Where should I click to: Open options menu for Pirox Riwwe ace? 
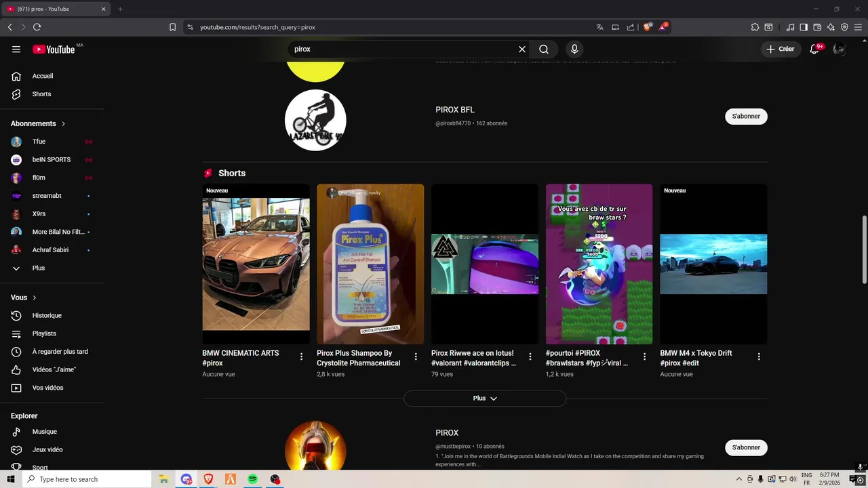(530, 357)
